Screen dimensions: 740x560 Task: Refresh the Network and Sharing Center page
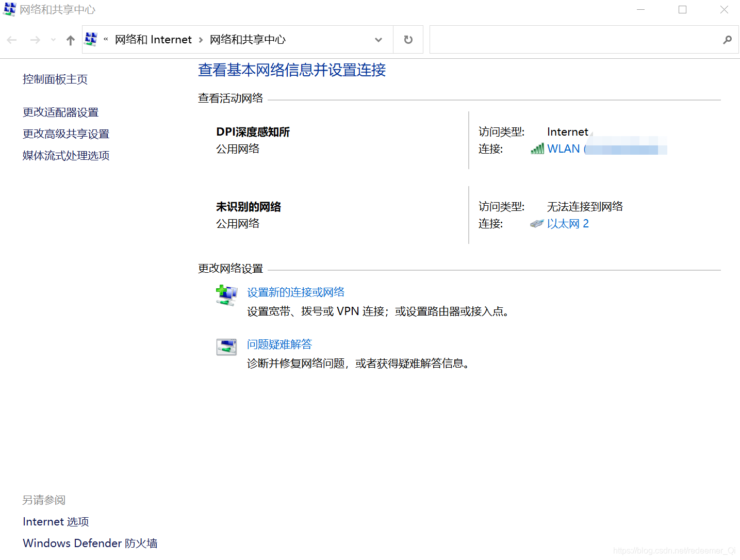point(408,40)
